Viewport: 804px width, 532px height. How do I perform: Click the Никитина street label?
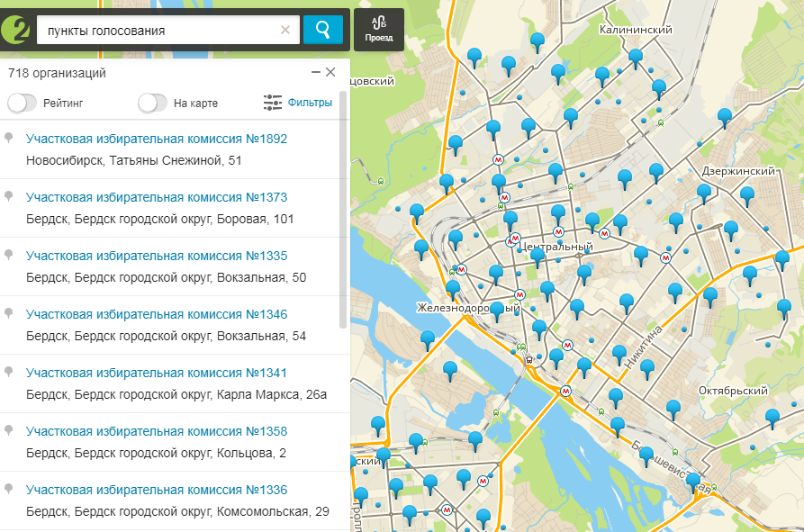[x=643, y=347]
